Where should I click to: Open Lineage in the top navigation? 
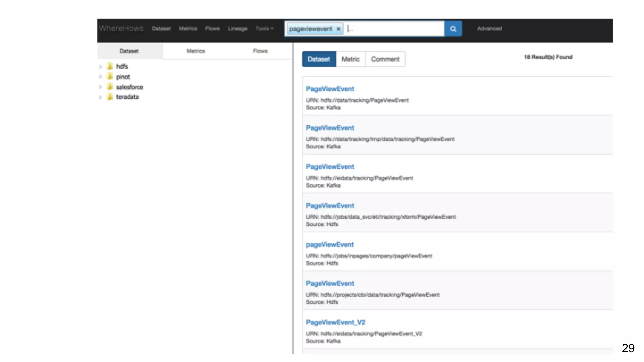[237, 29]
